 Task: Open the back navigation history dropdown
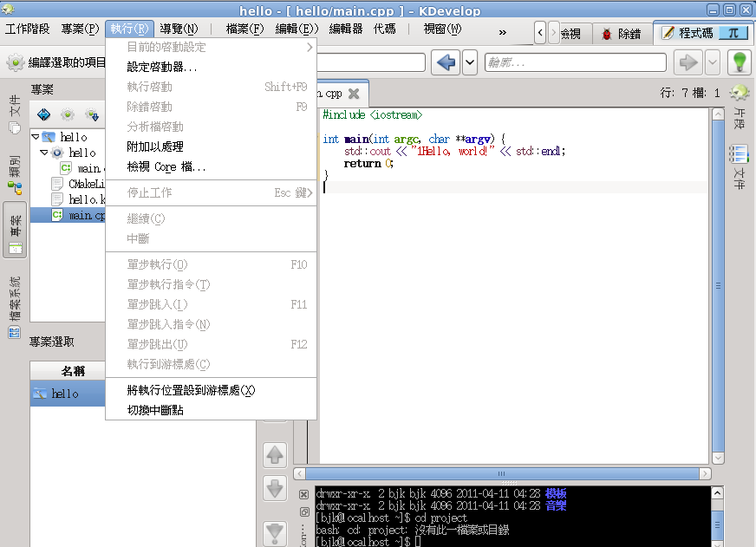click(x=470, y=62)
